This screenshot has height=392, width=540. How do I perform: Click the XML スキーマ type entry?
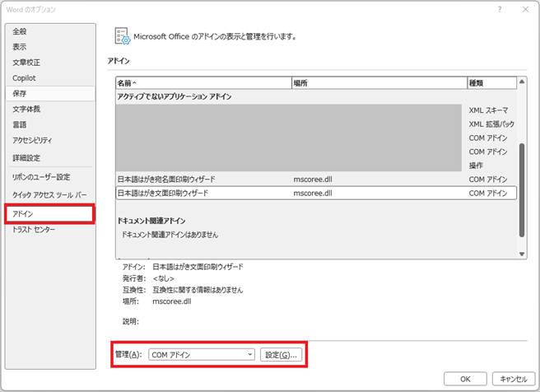pyautogui.click(x=488, y=110)
